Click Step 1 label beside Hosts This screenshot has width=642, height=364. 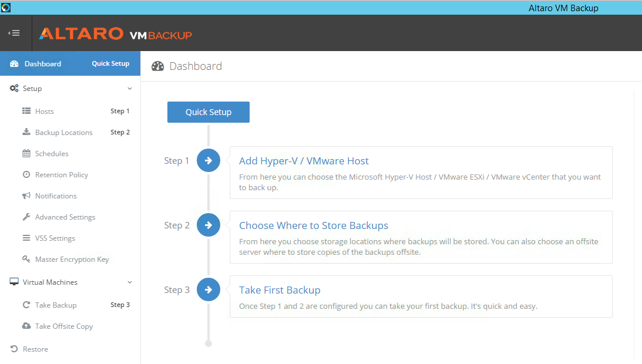(x=120, y=111)
